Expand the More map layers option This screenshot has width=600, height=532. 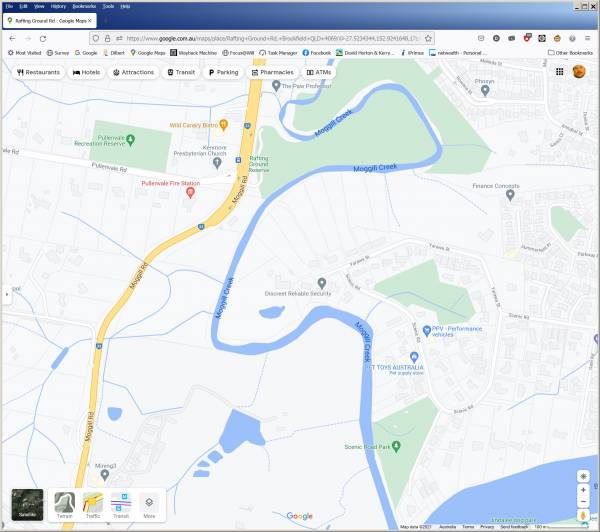click(149, 504)
